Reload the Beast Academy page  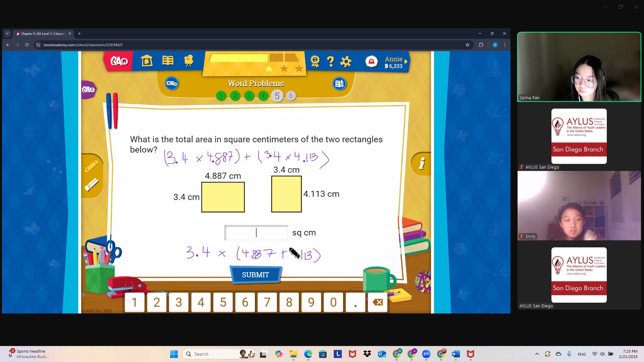(x=27, y=45)
